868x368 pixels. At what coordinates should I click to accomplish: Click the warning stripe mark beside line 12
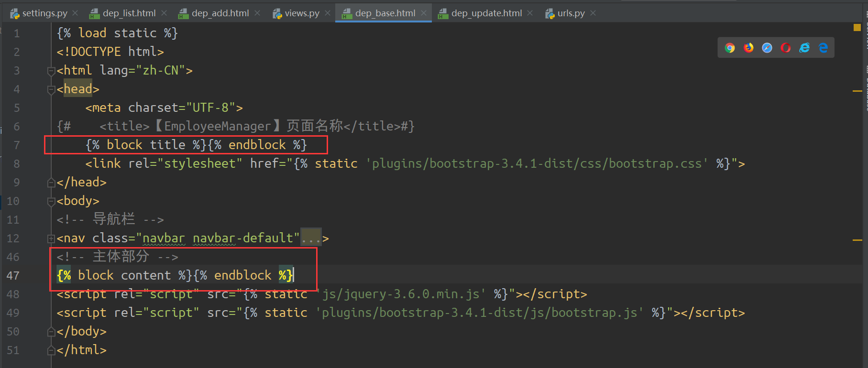[857, 240]
